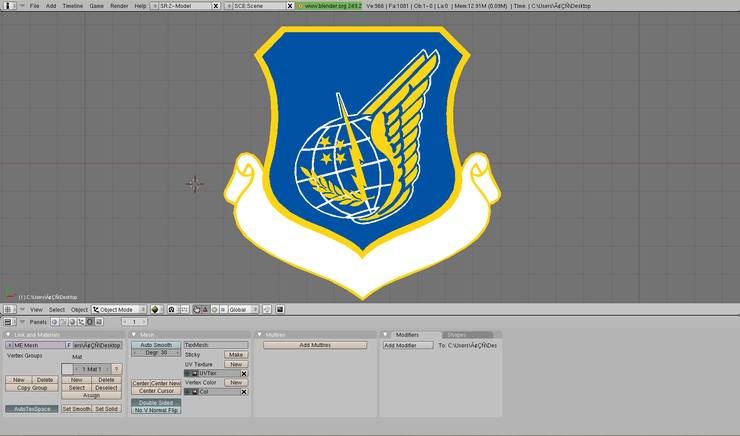Viewport: 740px width, 436px height.
Task: Adjust the 1 Mat 1 material index field
Action: 92,369
